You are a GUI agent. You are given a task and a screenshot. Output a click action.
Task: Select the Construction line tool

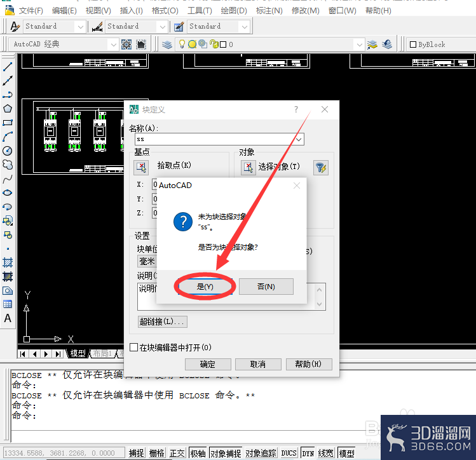click(x=7, y=81)
